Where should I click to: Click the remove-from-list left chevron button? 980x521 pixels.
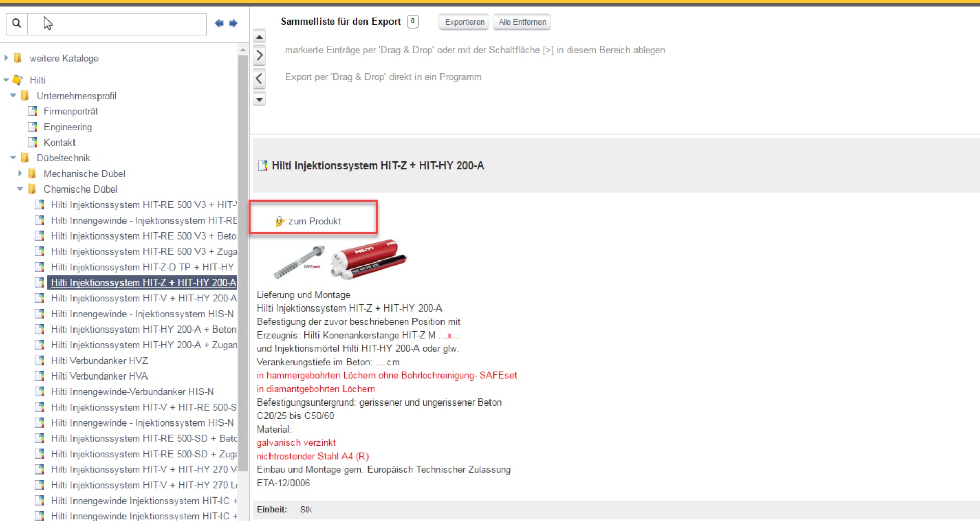pos(259,79)
